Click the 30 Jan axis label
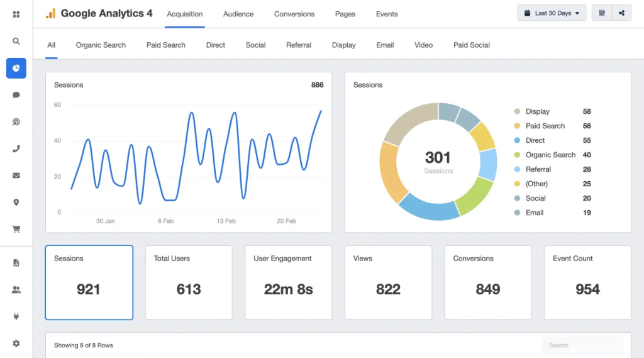Image resolution: width=644 pixels, height=358 pixels. [x=105, y=221]
